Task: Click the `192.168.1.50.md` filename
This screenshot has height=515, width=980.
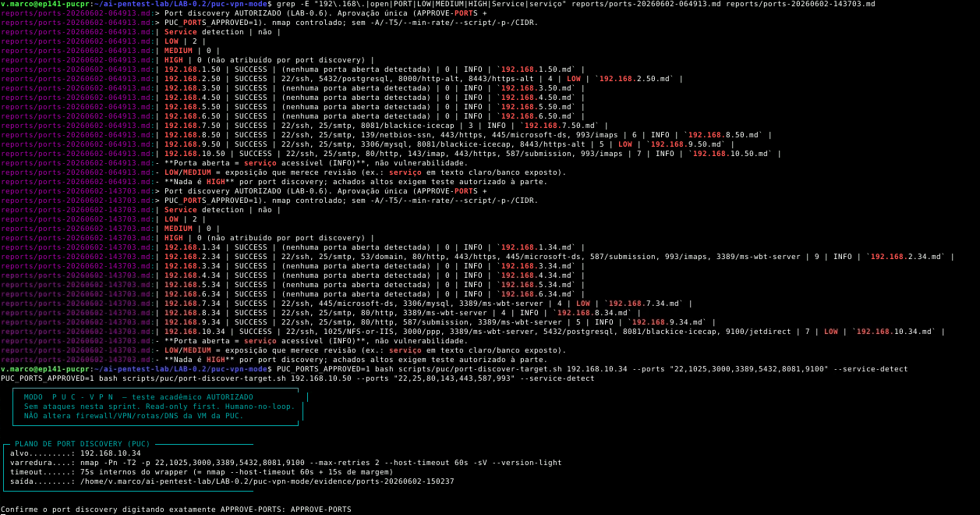Action: click(537, 69)
